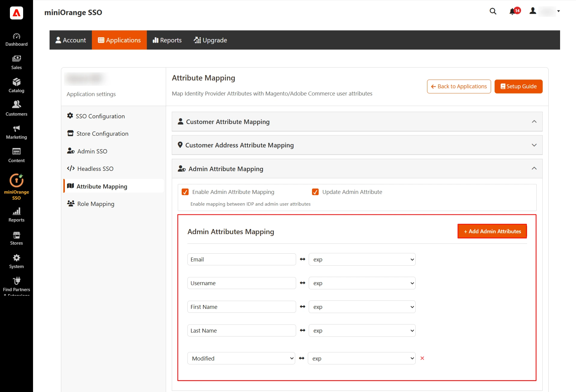Collapse the Admin Attribute Mapping section chevron

tap(534, 168)
